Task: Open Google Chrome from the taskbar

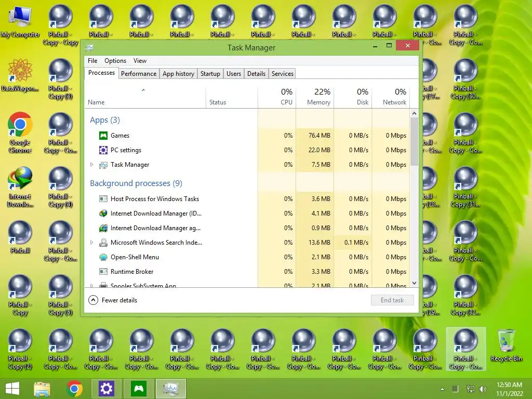Action: (74, 389)
